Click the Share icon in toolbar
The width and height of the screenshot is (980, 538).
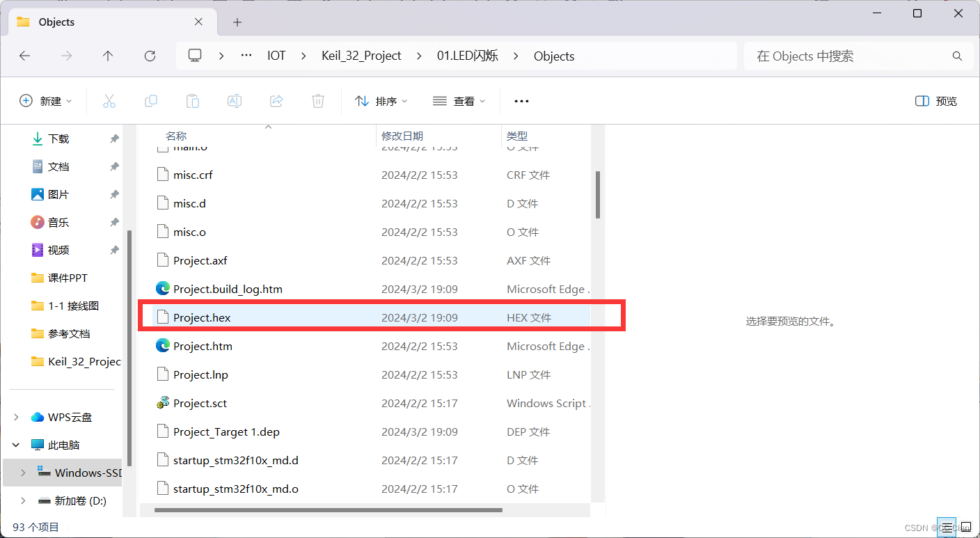click(x=276, y=101)
